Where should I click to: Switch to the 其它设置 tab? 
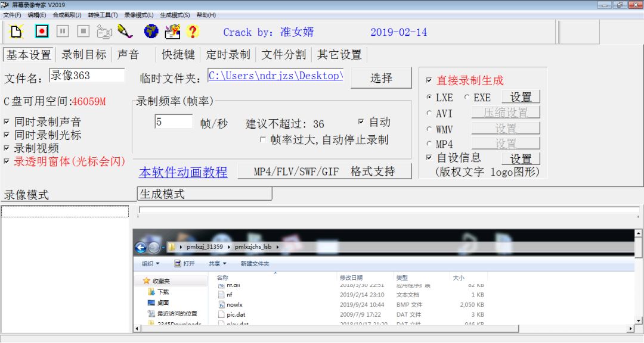(x=339, y=55)
